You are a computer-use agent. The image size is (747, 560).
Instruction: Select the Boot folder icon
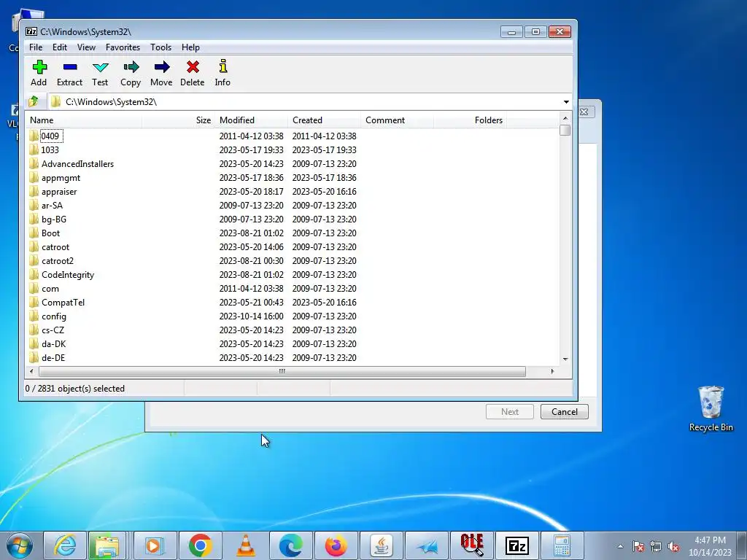34,233
